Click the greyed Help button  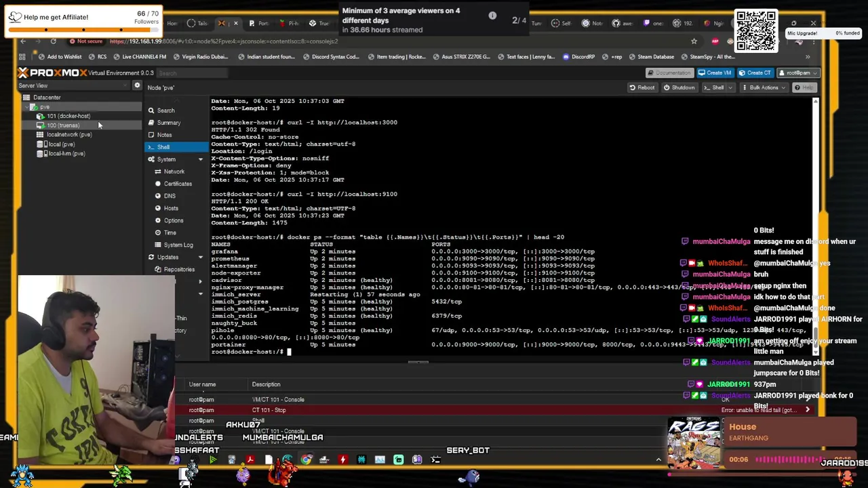click(804, 87)
